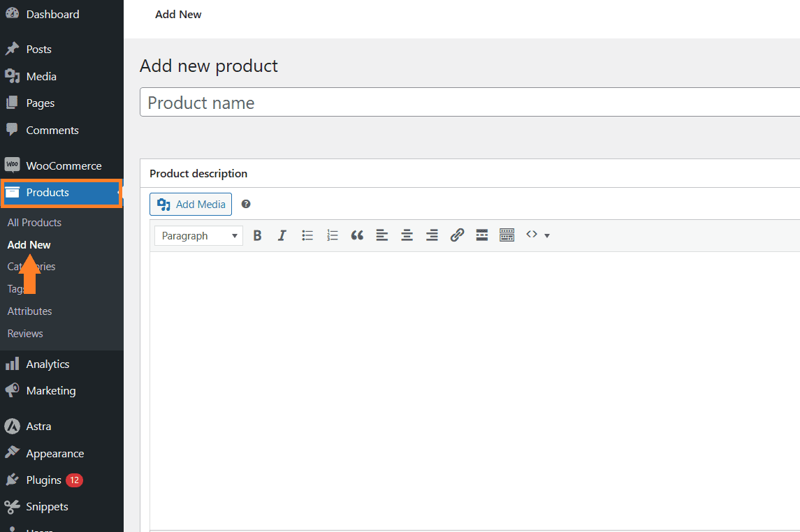Open the Appearance menu

coord(61,454)
